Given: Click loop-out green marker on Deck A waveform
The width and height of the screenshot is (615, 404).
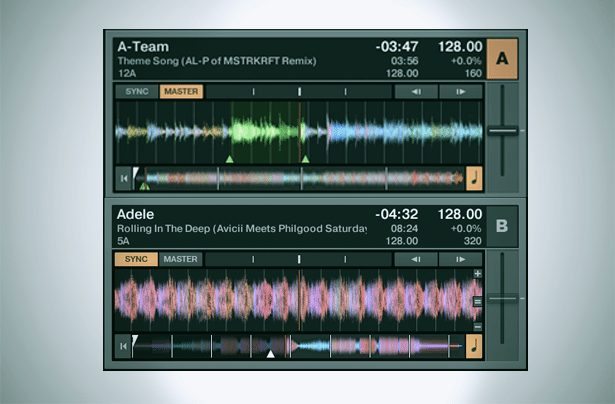Looking at the screenshot, I should click(306, 159).
